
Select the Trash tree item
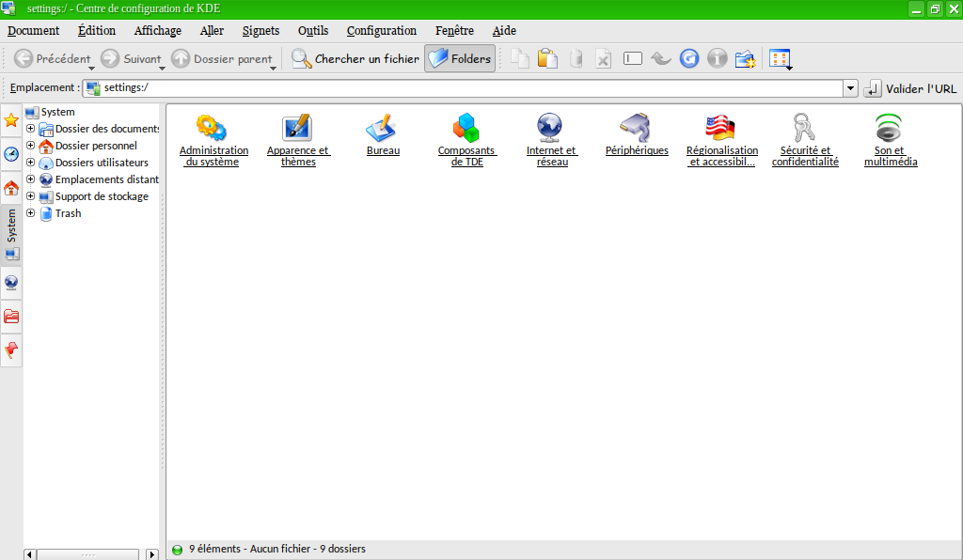(x=60, y=213)
